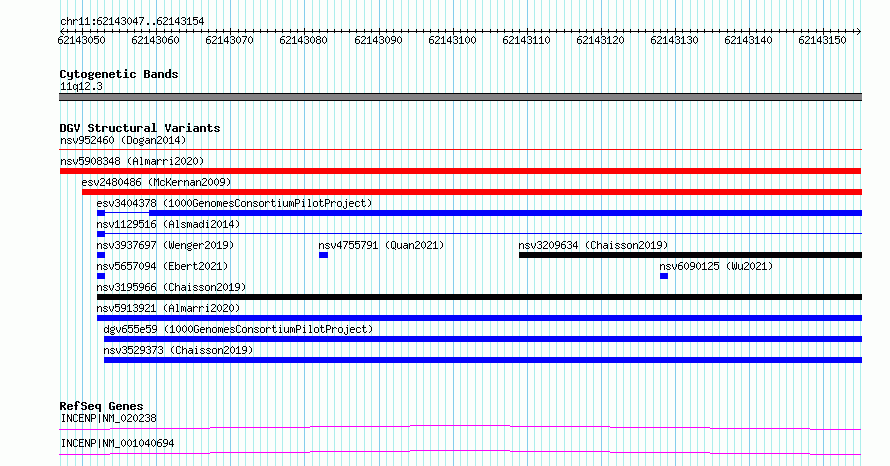The width and height of the screenshot is (890, 466).
Task: Click the Cytogenetic Bands track title
Action: coord(119,74)
